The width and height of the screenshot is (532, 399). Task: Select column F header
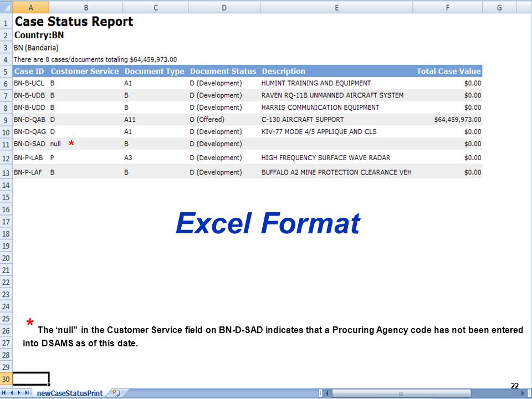[x=448, y=7]
